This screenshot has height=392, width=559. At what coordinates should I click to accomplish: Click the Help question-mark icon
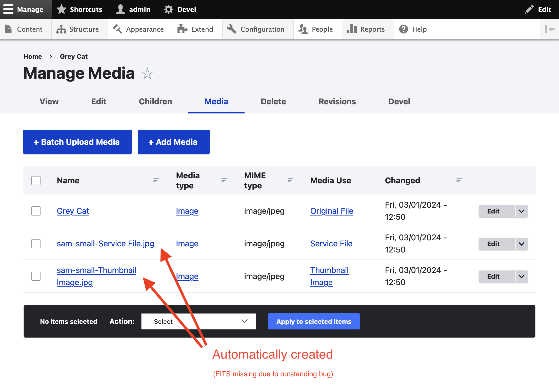point(403,29)
